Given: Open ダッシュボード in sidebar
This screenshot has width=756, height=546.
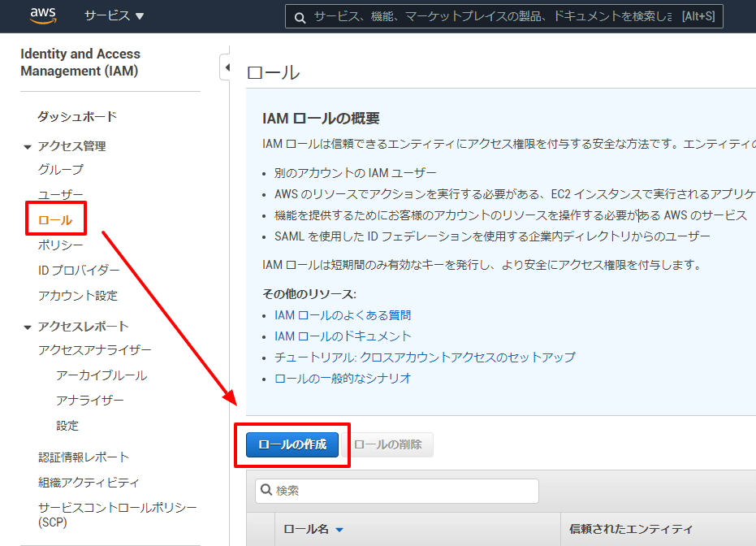Looking at the screenshot, I should click(77, 116).
